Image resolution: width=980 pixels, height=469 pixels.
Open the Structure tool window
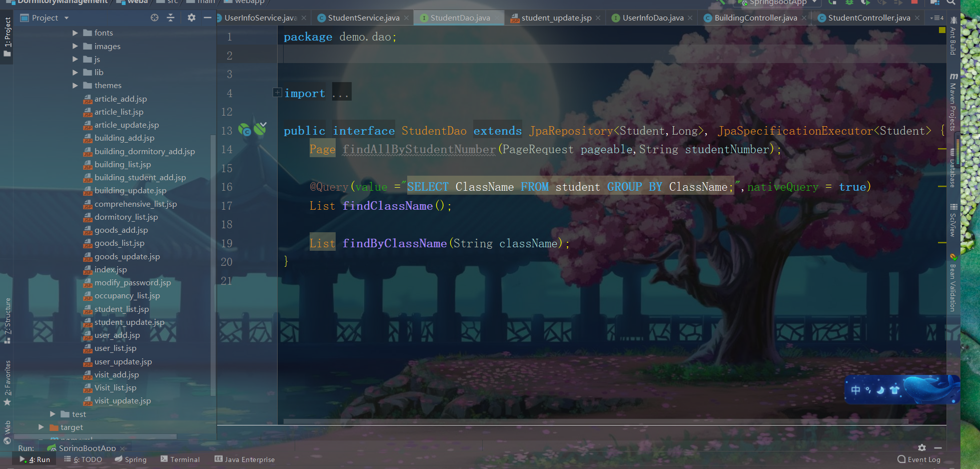(x=8, y=320)
